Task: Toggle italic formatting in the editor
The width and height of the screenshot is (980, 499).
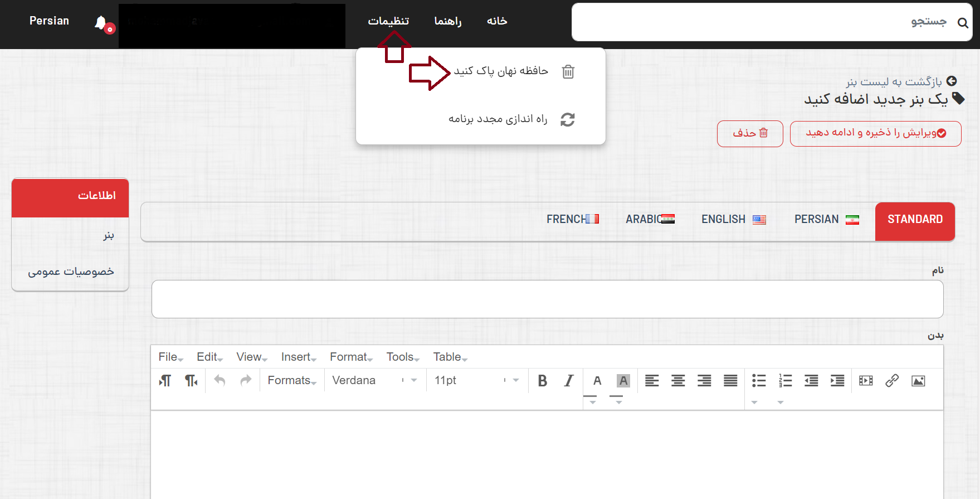Action: click(568, 381)
